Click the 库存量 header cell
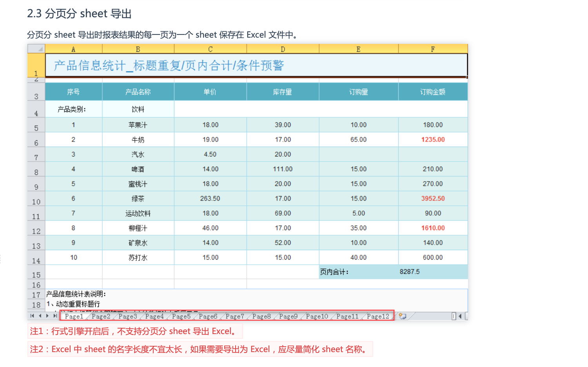This screenshot has height=367, width=588. (283, 92)
